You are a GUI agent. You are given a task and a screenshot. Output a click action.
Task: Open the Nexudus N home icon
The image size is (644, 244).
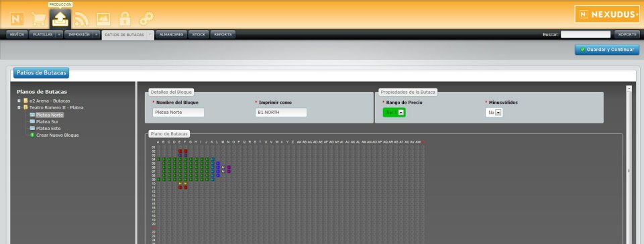[17, 19]
